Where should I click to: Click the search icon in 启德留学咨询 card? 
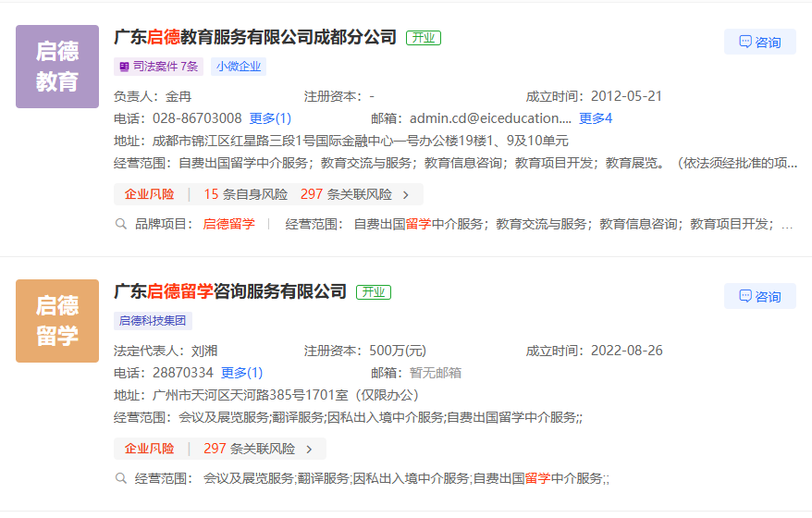tap(120, 478)
